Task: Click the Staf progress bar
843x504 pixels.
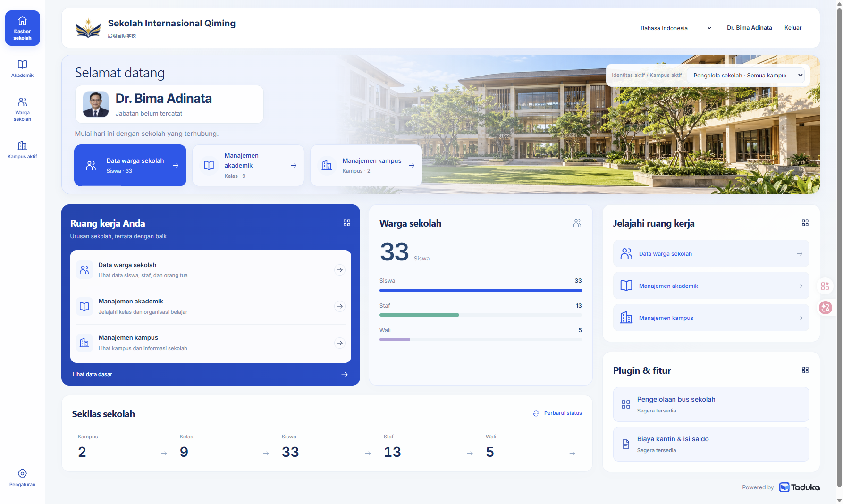Action: click(x=481, y=315)
